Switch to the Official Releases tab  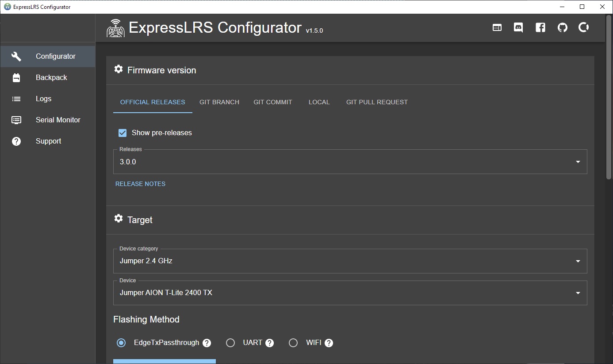(153, 102)
